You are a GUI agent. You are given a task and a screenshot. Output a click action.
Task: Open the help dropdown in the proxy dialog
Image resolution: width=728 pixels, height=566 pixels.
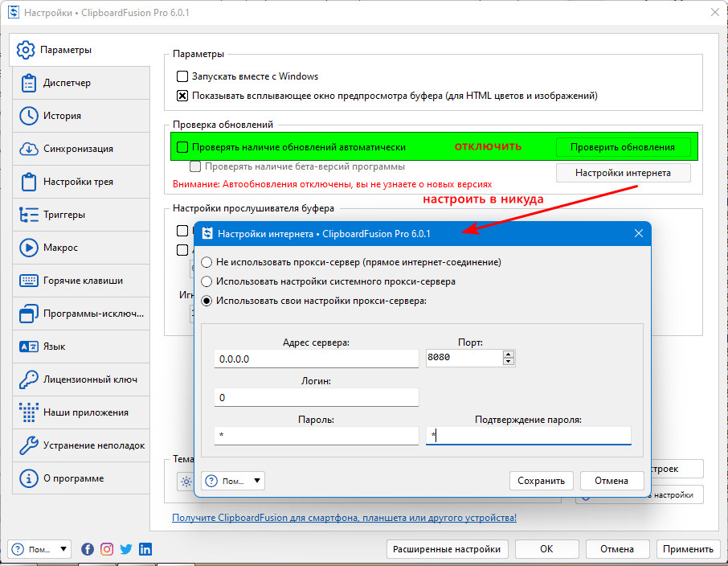pos(233,481)
